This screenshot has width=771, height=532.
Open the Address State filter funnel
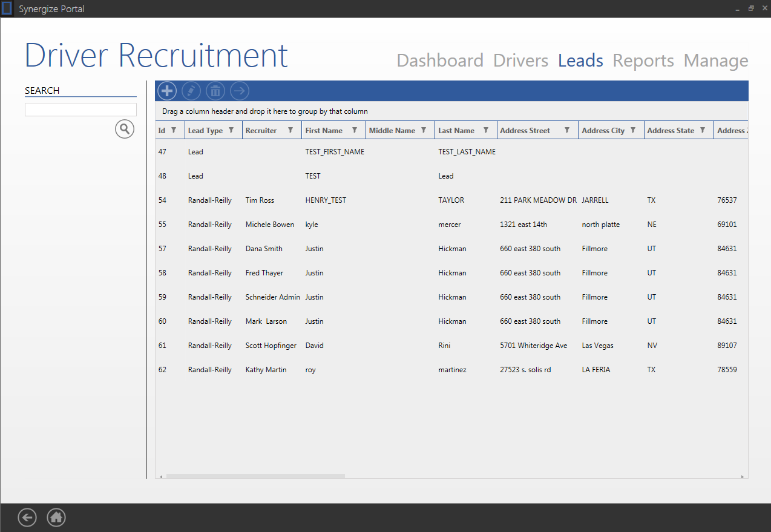(703, 130)
